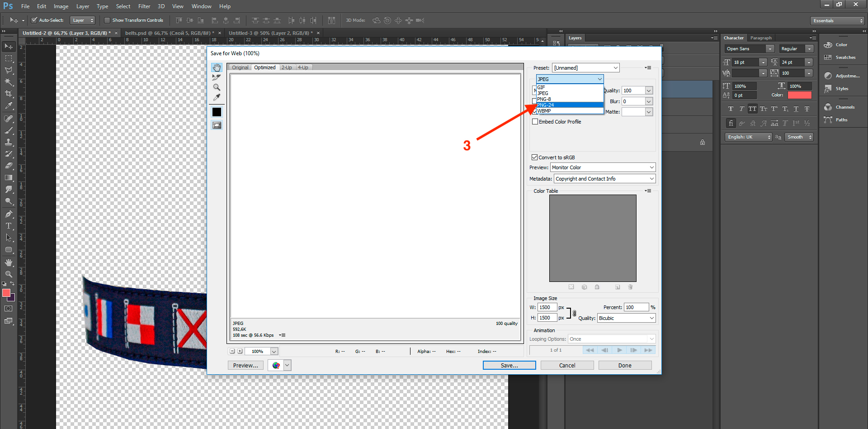Enable Embed Color Profile checkbox
The width and height of the screenshot is (868, 429).
coord(535,122)
